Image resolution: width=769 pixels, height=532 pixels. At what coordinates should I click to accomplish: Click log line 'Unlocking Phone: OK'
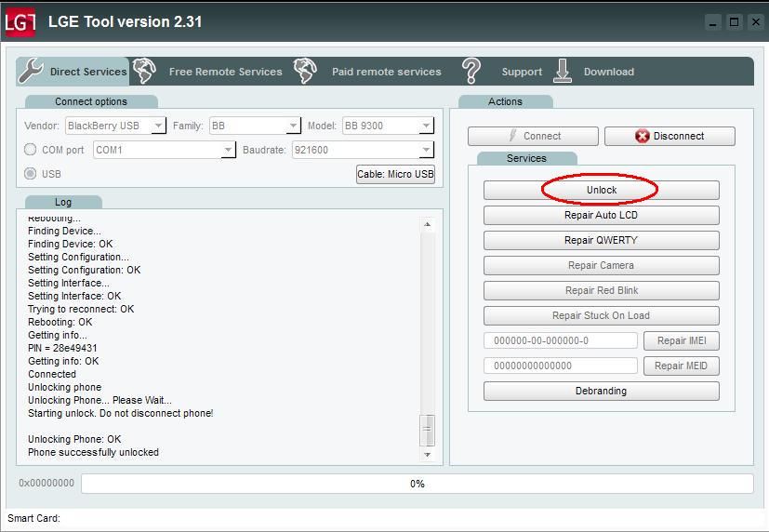coord(74,439)
